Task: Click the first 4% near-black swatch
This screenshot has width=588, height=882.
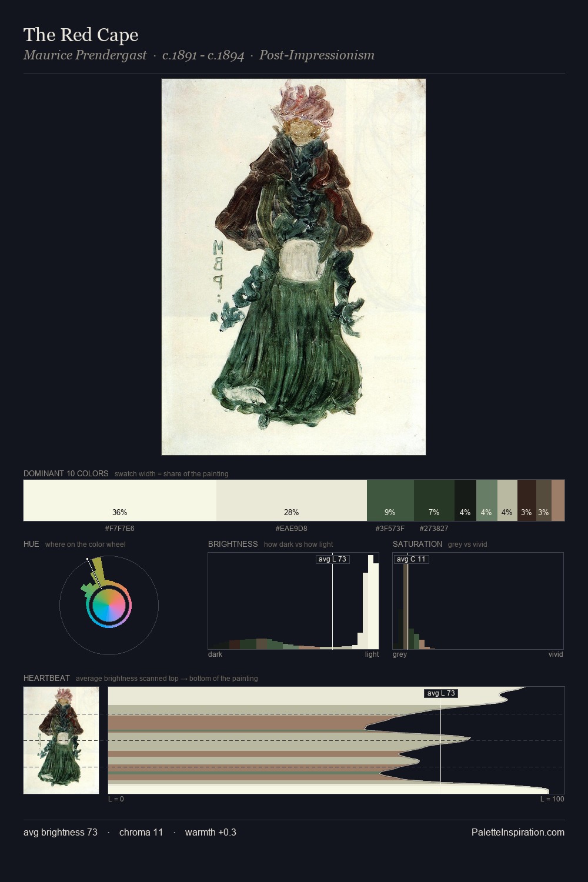Action: (465, 500)
